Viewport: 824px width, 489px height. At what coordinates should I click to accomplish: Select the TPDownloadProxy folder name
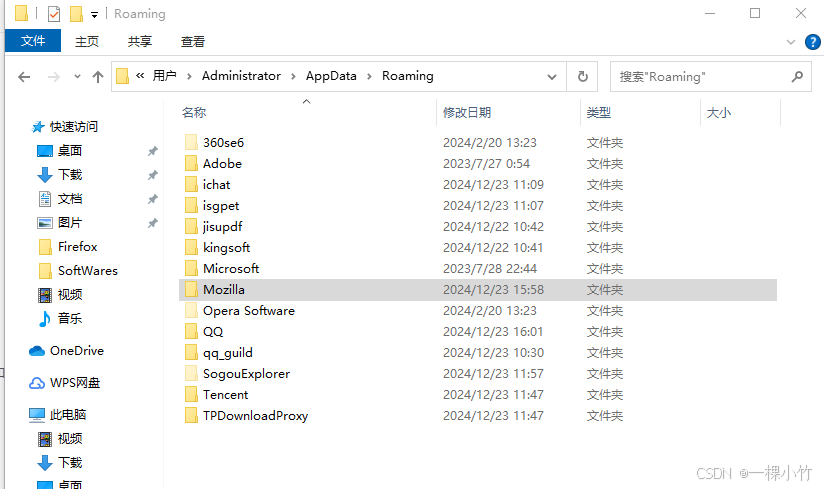(255, 416)
